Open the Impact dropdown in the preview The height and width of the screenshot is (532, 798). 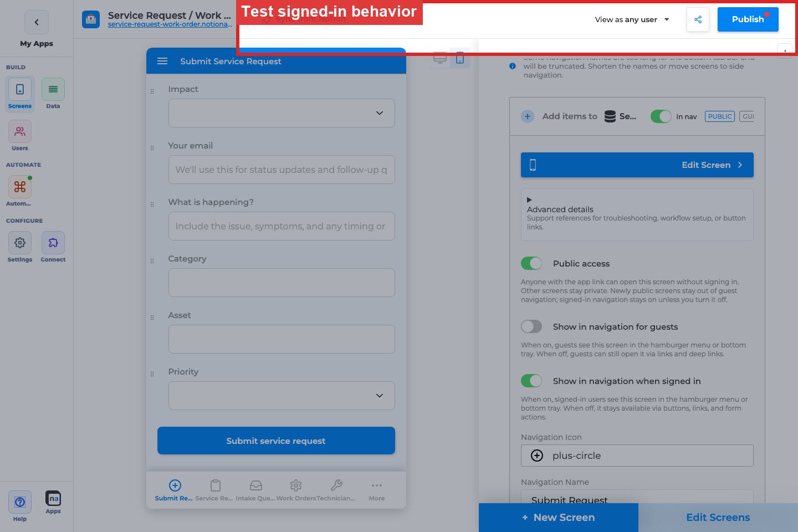[282, 113]
